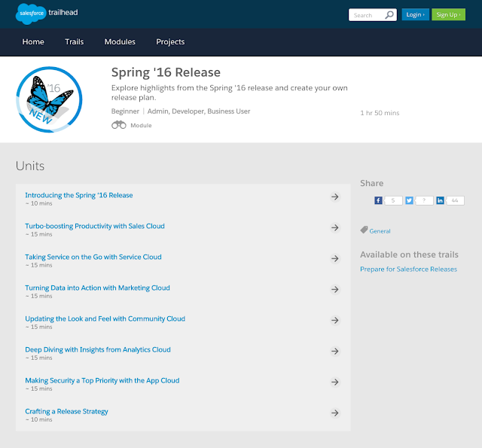Viewport: 482px width, 448px height.
Task: Open arrow for Turbo-boosting Productivity with Sales Cloud
Action: [x=335, y=227]
